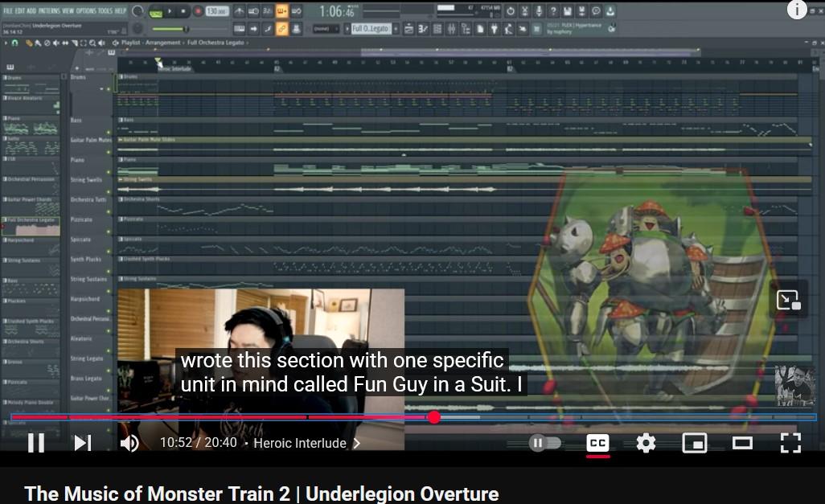The image size is (825, 504).
Task: Open the (none) snap dropdown
Action: 326,28
